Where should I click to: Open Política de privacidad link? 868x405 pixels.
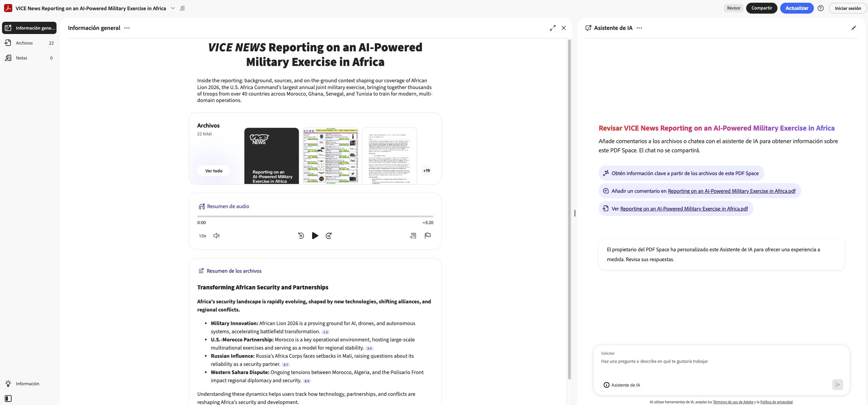tap(776, 402)
